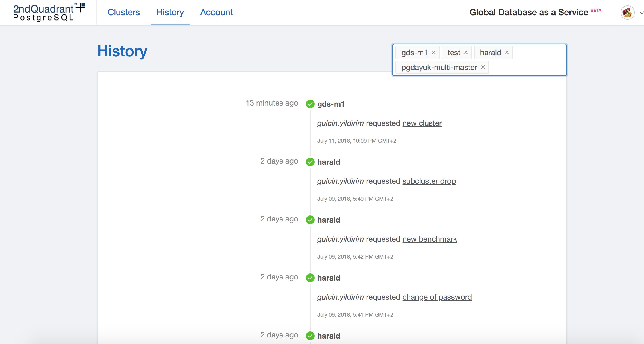This screenshot has width=644, height=344.
Task: Remove the gds-m1 filter tag
Action: [433, 53]
